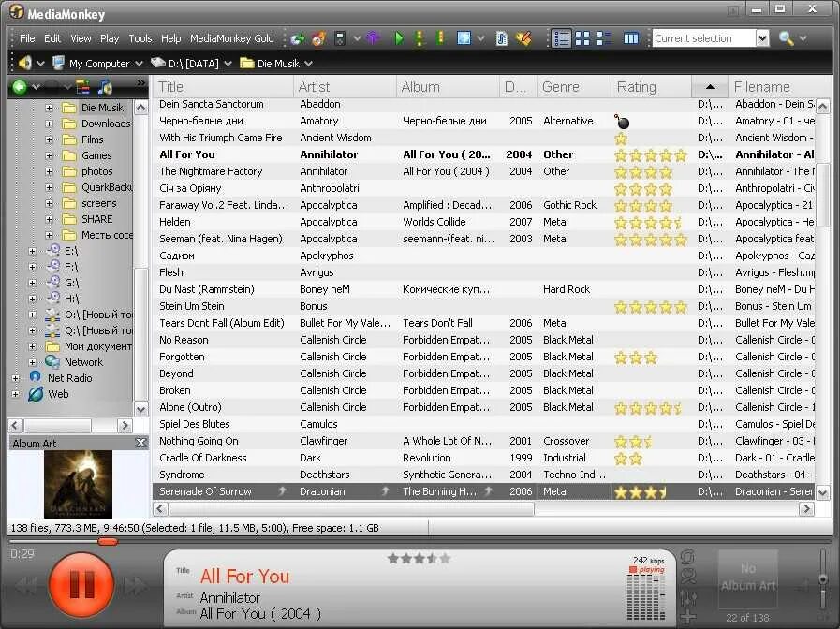Image resolution: width=840 pixels, height=629 pixels.
Task: Click the equalizer icon in the player
Action: pos(688,598)
